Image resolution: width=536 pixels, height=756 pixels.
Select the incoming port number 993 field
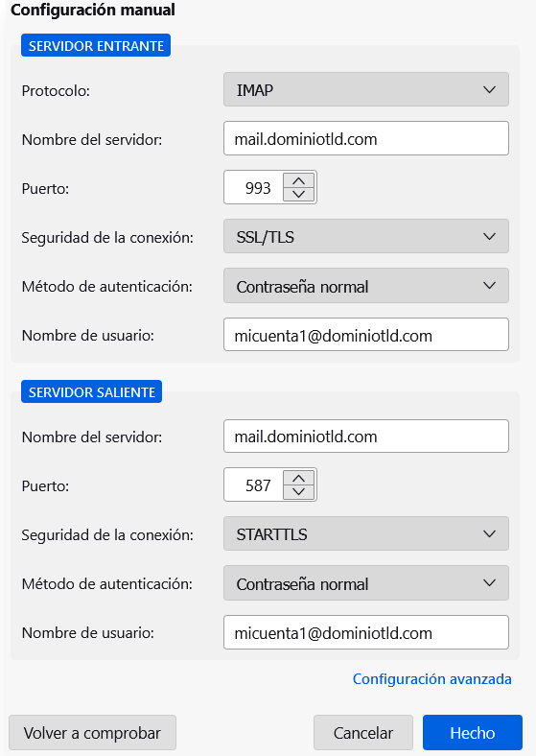point(254,187)
